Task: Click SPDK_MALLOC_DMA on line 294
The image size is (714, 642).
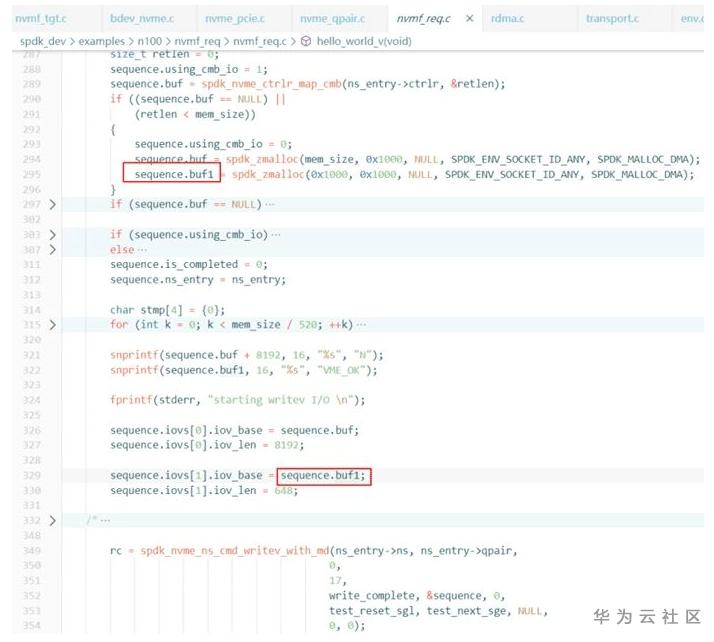Action: pyautogui.click(x=643, y=159)
